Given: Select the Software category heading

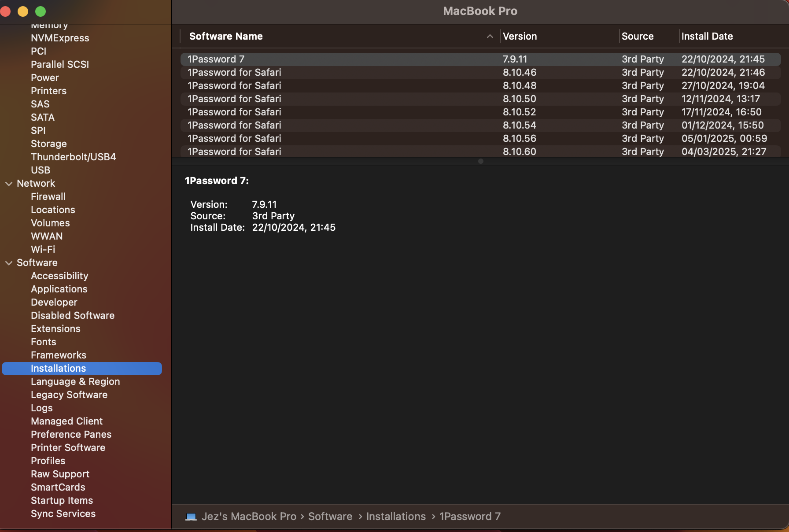Looking at the screenshot, I should coord(37,263).
